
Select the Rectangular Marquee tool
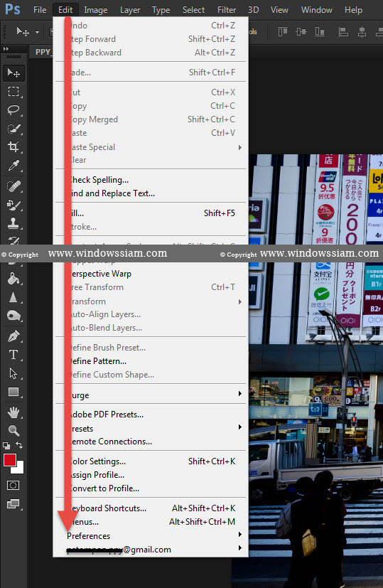coord(14,92)
